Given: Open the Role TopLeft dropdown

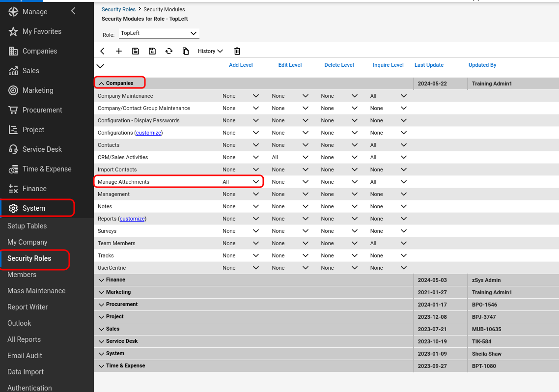Looking at the screenshot, I should pos(159,33).
